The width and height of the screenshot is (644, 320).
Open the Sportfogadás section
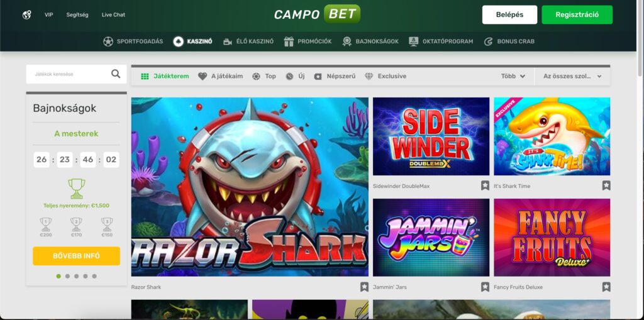coord(133,41)
